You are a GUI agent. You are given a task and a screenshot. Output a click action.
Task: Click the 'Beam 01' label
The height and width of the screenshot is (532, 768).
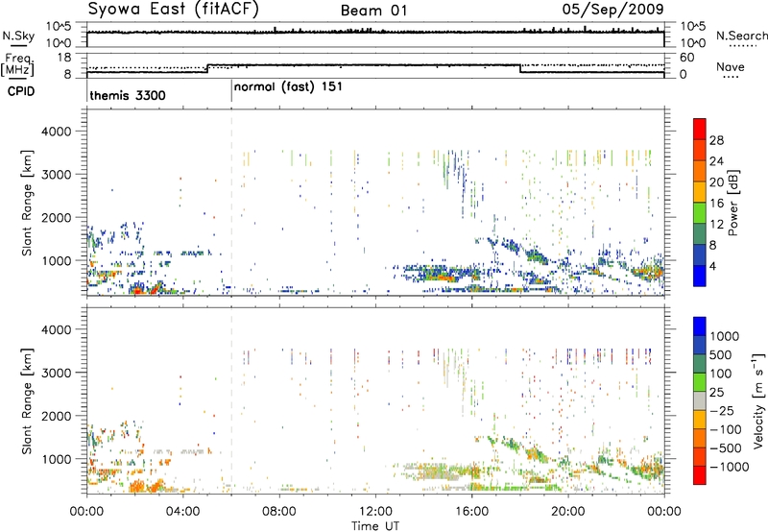373,11
